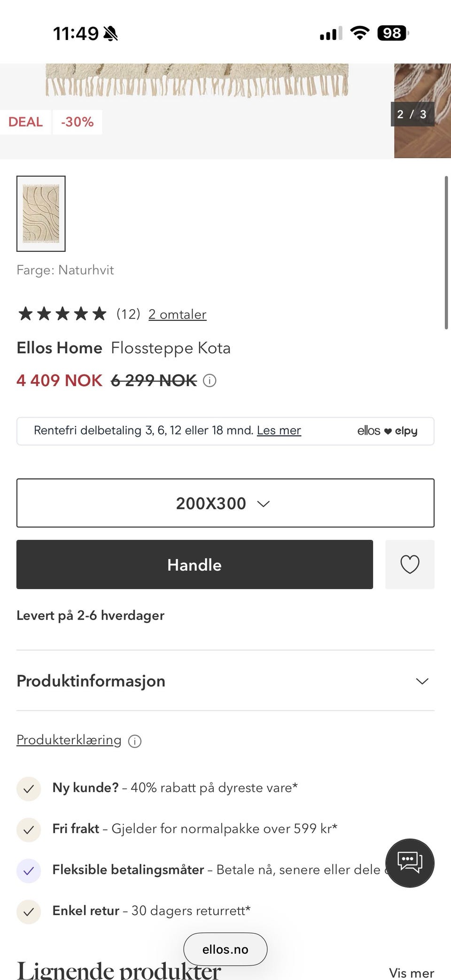Open the live chat bubble icon
The image size is (451, 980).
[410, 863]
